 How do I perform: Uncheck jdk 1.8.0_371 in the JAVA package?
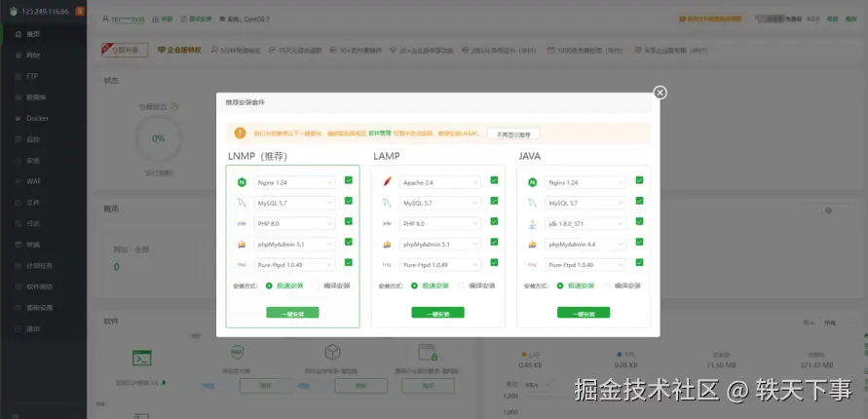(x=639, y=221)
